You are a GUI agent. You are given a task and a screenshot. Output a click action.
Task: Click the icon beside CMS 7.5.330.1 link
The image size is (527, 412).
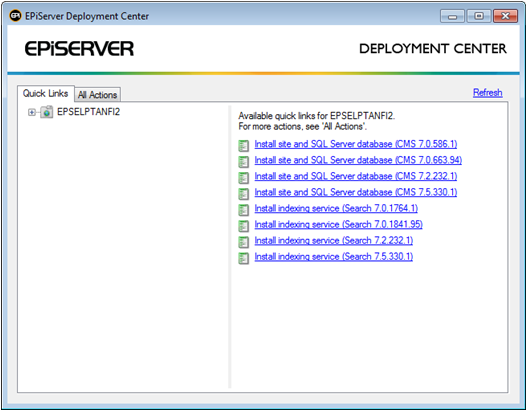244,194
